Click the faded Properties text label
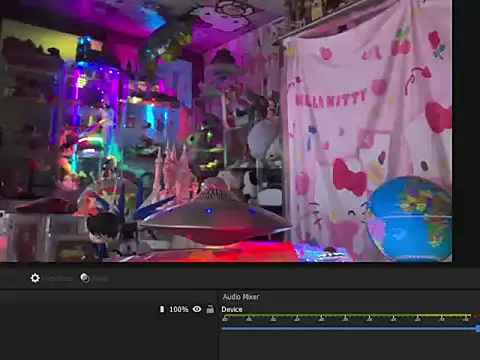 click(59, 279)
